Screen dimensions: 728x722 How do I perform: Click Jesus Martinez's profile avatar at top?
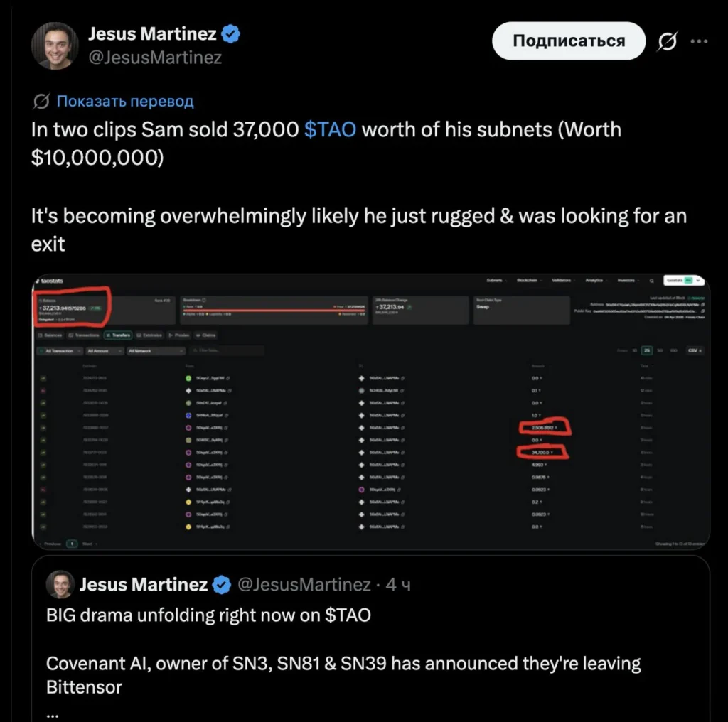pos(54,45)
